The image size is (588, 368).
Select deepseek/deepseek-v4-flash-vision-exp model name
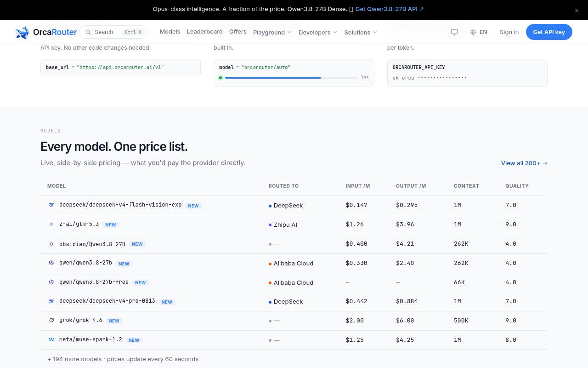click(120, 205)
